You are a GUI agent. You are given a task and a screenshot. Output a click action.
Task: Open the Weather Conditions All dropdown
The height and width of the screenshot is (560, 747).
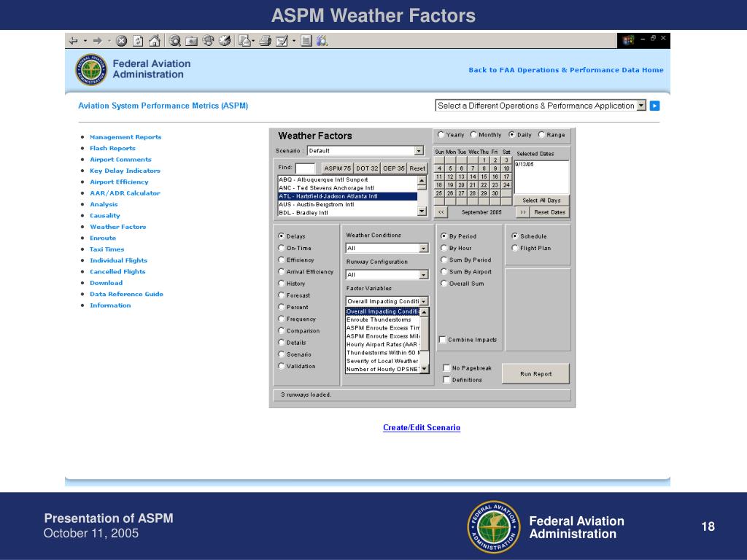point(423,248)
